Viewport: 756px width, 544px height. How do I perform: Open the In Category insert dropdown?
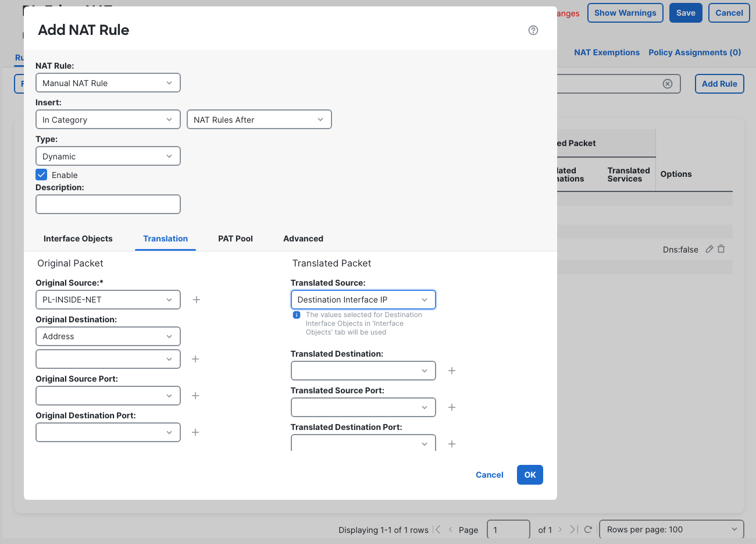(108, 119)
